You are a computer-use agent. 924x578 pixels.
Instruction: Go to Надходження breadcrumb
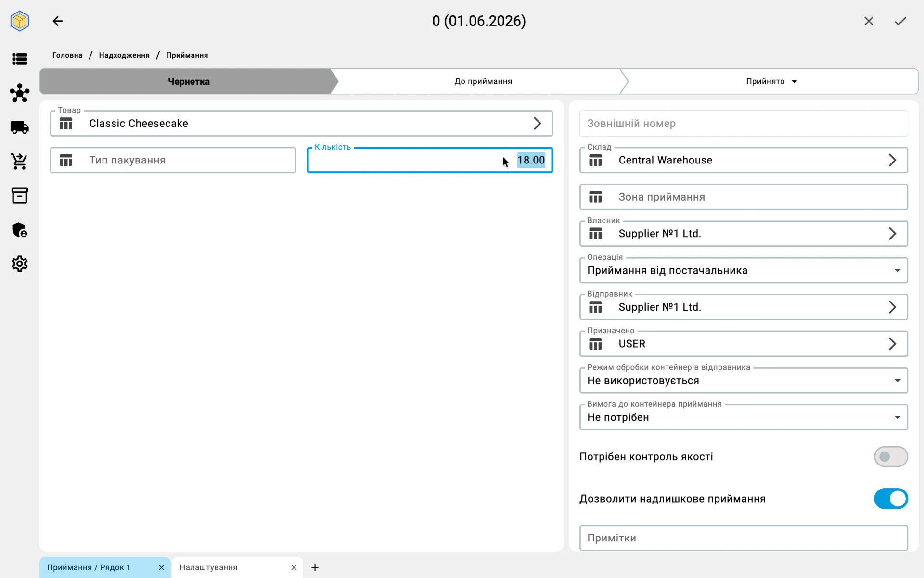pyautogui.click(x=124, y=55)
